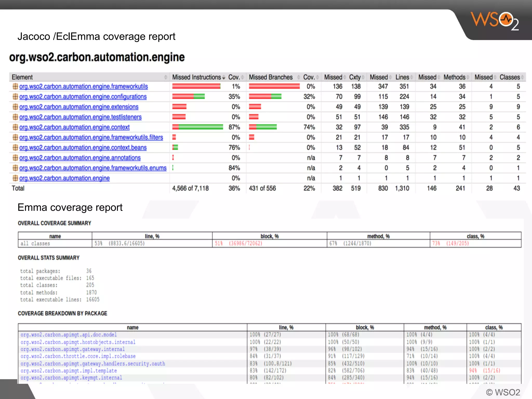Click package icon beside annotations link
Image resolution: width=532 pixels, height=399 pixels.
[15, 158]
